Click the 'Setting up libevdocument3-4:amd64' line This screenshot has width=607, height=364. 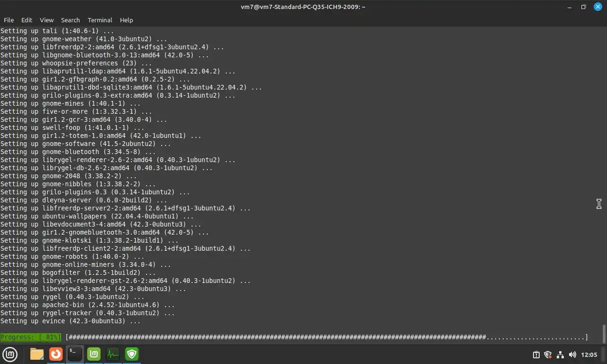(101, 224)
